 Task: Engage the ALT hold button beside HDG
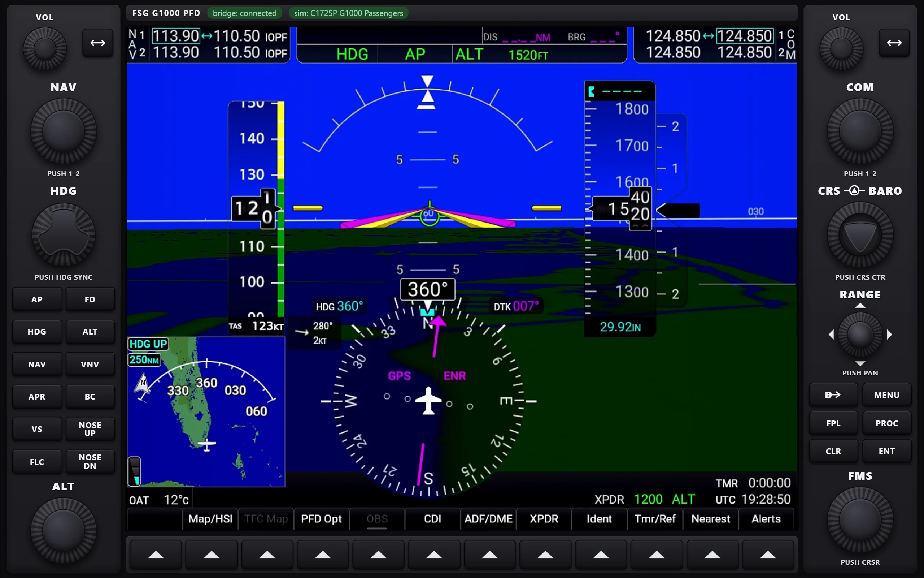tap(90, 332)
